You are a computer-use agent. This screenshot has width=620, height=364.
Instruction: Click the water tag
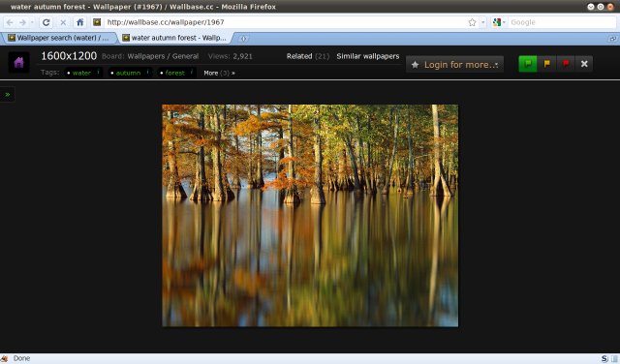click(x=81, y=73)
